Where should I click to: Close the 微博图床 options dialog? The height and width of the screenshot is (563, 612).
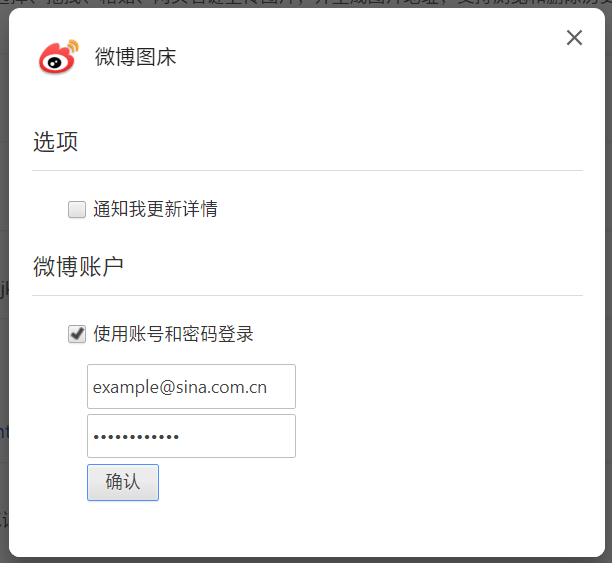[574, 38]
